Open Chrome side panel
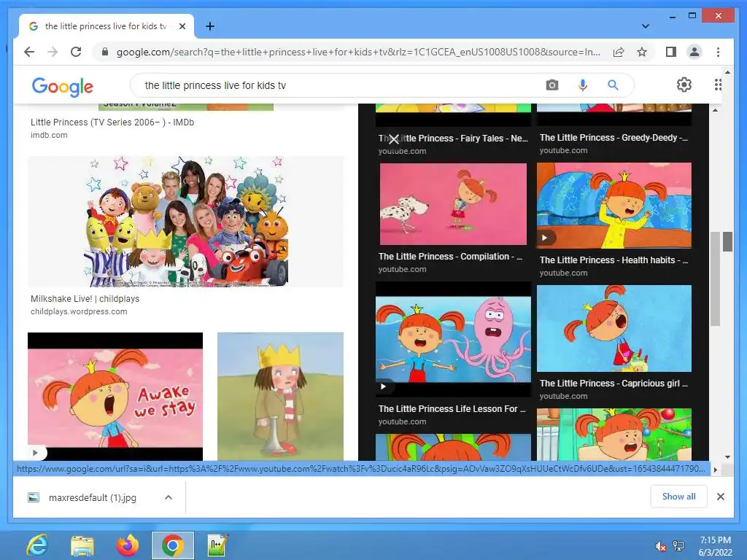 point(671,52)
